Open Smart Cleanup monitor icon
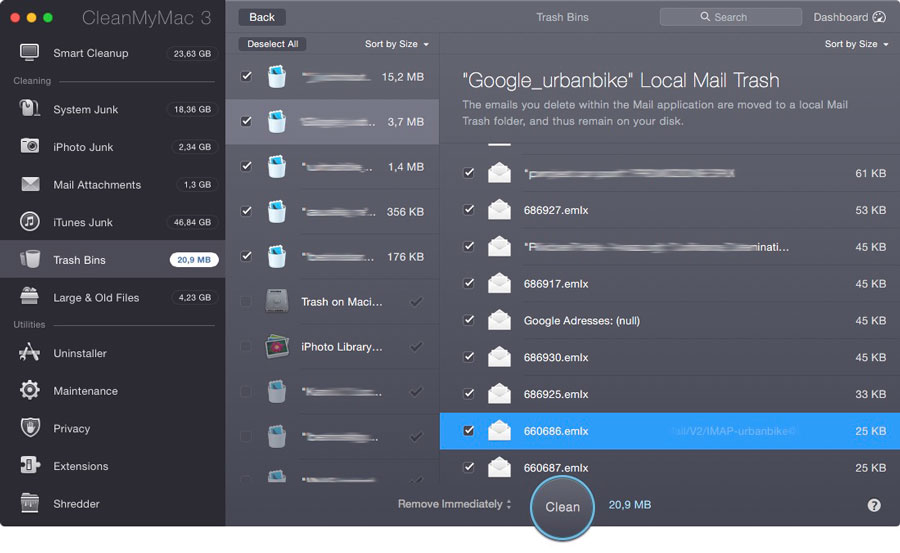 click(29, 53)
